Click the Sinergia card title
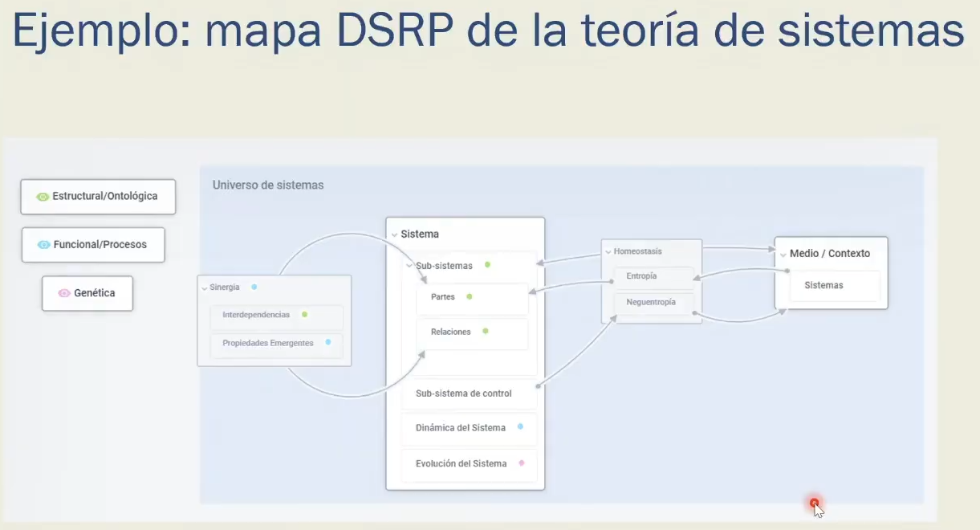This screenshot has width=980, height=530. [225, 287]
